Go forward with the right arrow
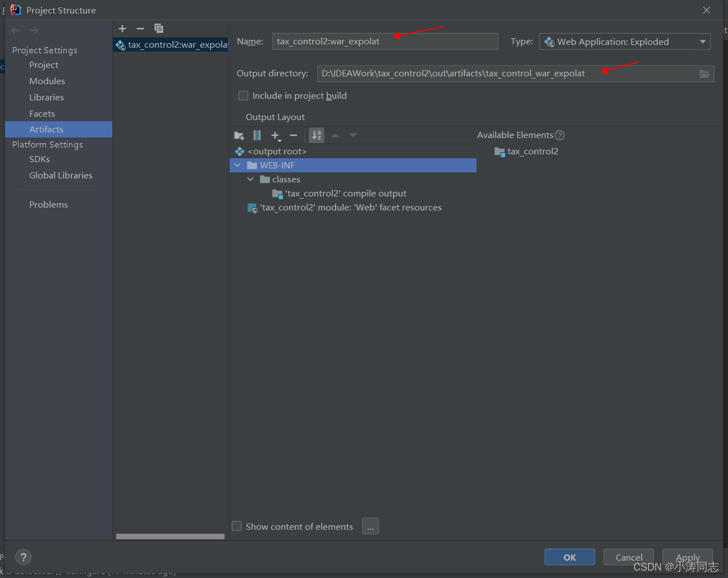 pos(34,30)
